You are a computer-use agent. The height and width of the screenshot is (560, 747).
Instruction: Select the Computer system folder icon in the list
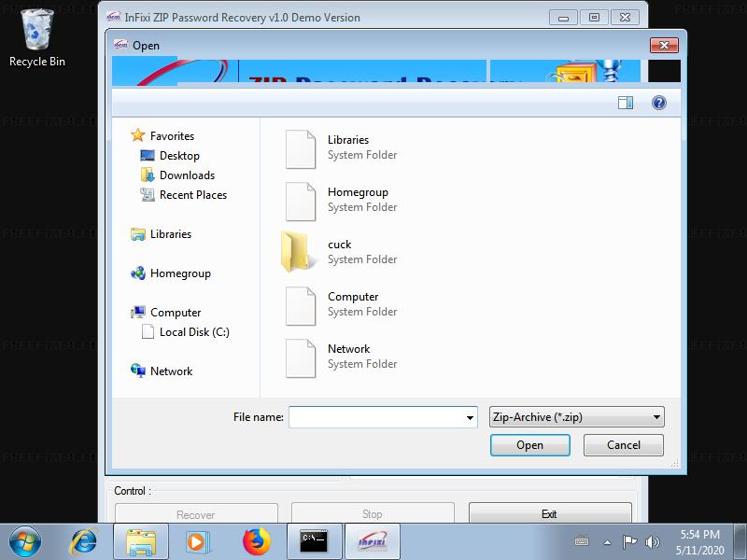coord(300,306)
